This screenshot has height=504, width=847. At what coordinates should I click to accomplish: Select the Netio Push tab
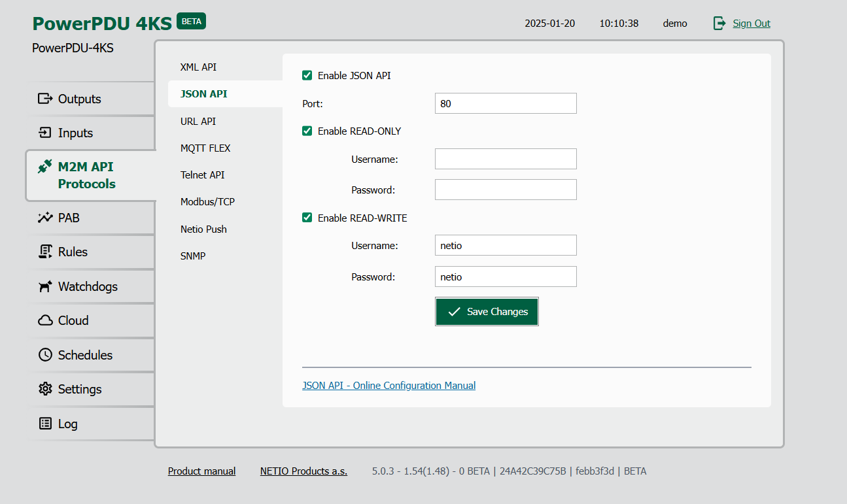203,229
